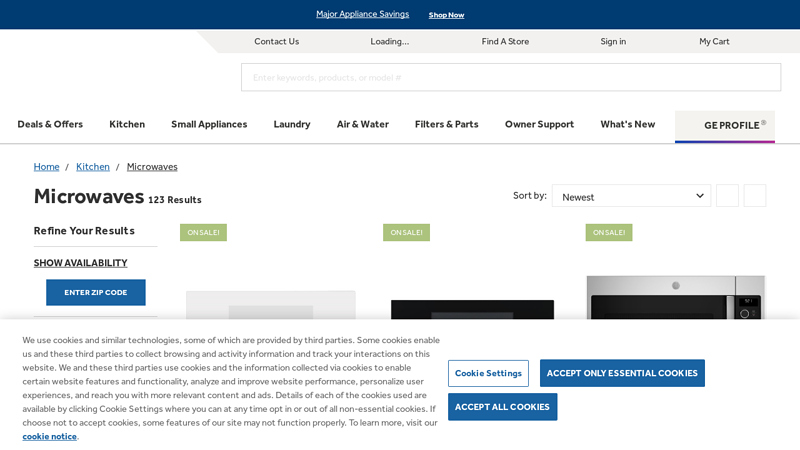Choose Accept Only Essential Cookies
The width and height of the screenshot is (800, 450).
click(622, 373)
